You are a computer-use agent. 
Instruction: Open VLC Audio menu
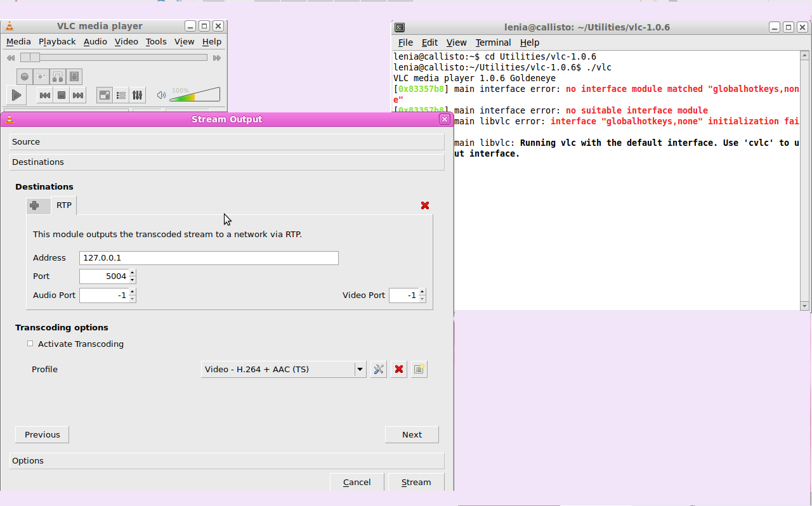click(x=95, y=42)
